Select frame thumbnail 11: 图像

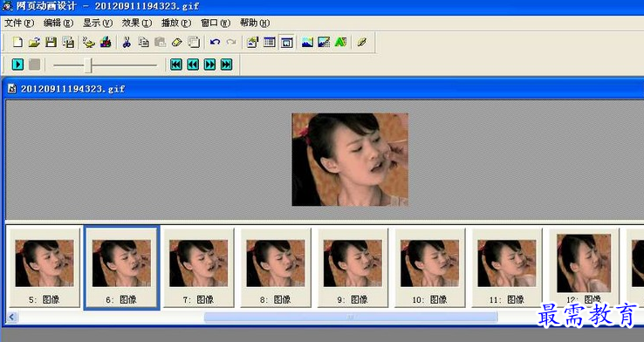click(507, 267)
